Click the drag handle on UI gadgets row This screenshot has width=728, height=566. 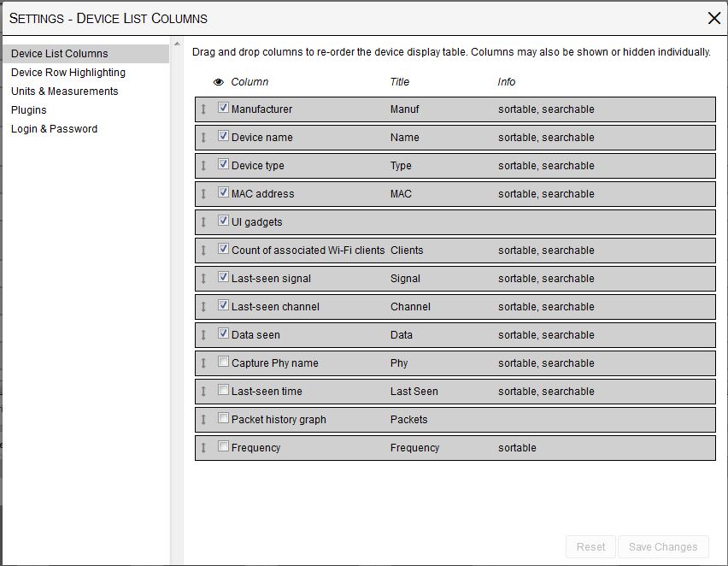click(203, 222)
